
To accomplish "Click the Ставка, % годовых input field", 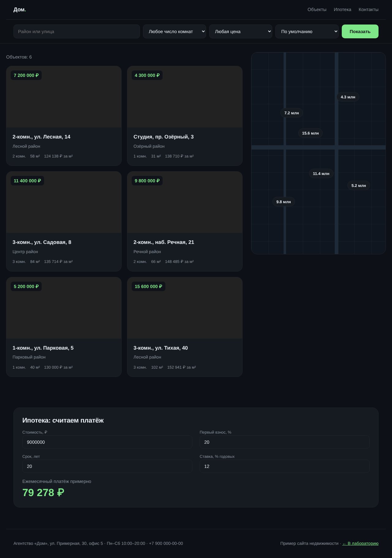I will 285,466.
